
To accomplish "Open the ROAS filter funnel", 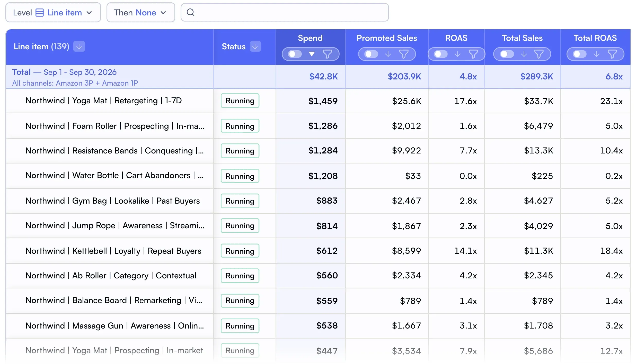I will (x=473, y=54).
